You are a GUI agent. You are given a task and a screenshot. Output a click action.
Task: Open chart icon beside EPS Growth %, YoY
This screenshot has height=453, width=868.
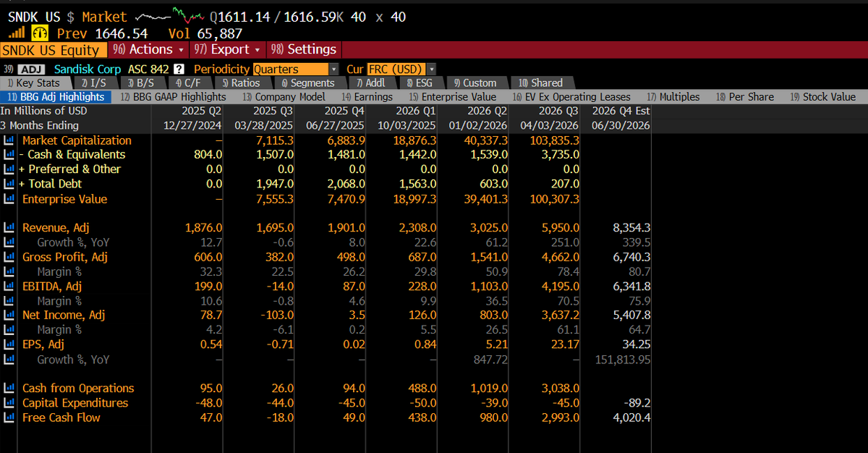tap(9, 360)
